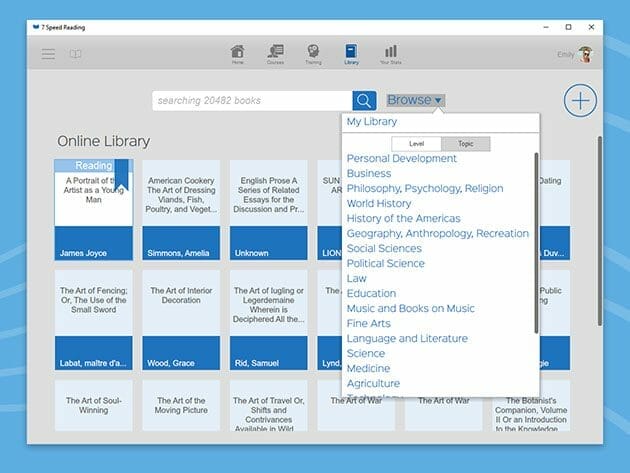630x473 pixels.
Task: Click the magnifying glass search button
Action: click(x=364, y=100)
